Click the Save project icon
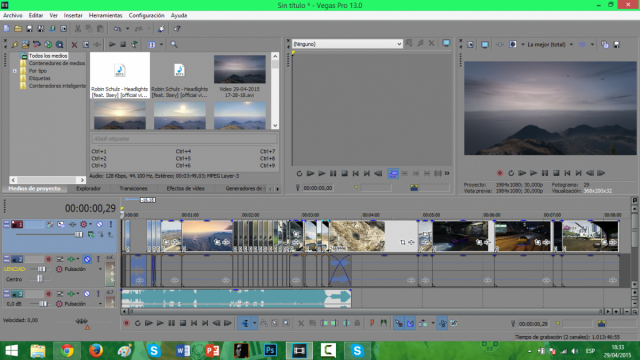The width and height of the screenshot is (640, 360). click(29, 29)
